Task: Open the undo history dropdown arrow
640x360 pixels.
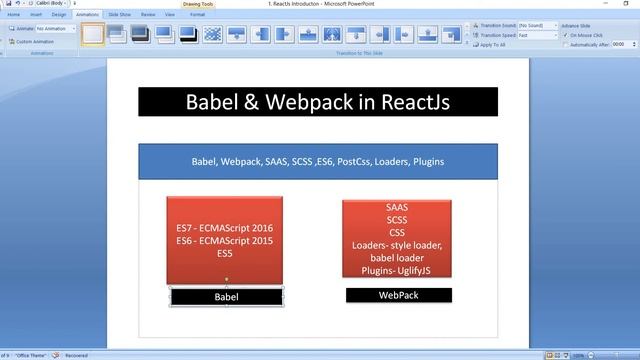Action: point(23,3)
